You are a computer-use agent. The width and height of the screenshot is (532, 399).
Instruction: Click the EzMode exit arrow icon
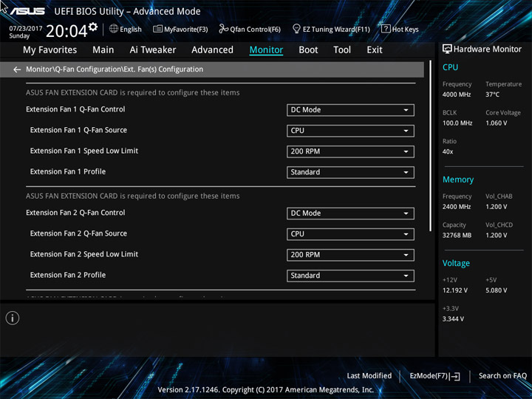click(456, 376)
